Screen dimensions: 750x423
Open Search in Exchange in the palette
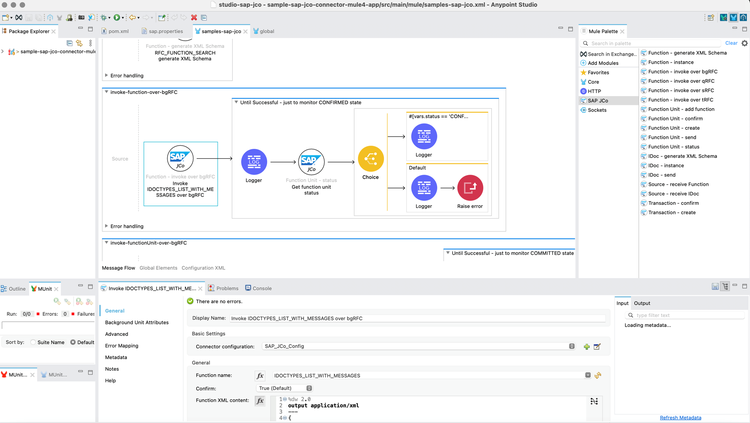pos(608,54)
